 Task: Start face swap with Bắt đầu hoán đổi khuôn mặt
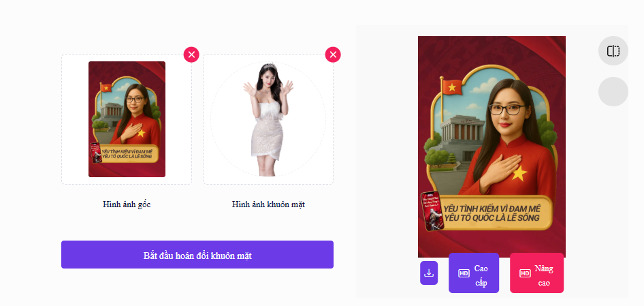click(197, 255)
